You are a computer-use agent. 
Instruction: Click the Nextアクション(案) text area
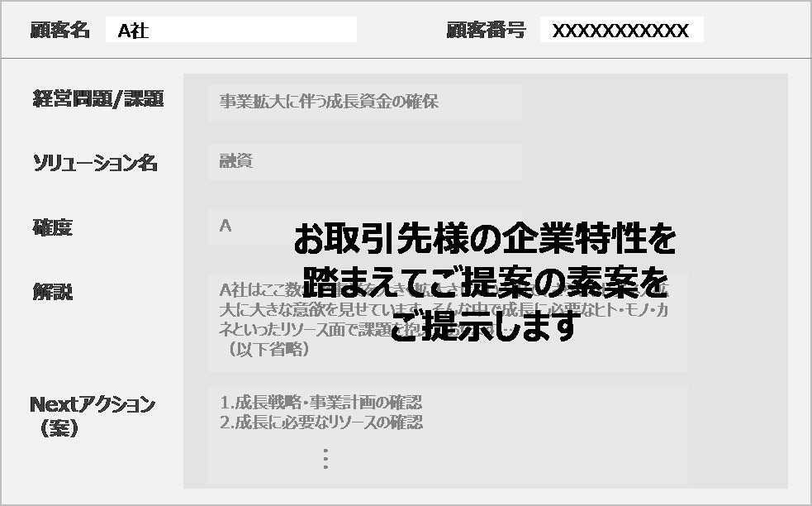448,435
